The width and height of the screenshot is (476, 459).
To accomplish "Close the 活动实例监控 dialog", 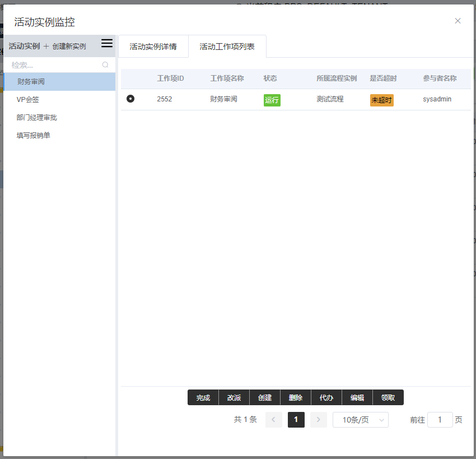I will point(458,21).
